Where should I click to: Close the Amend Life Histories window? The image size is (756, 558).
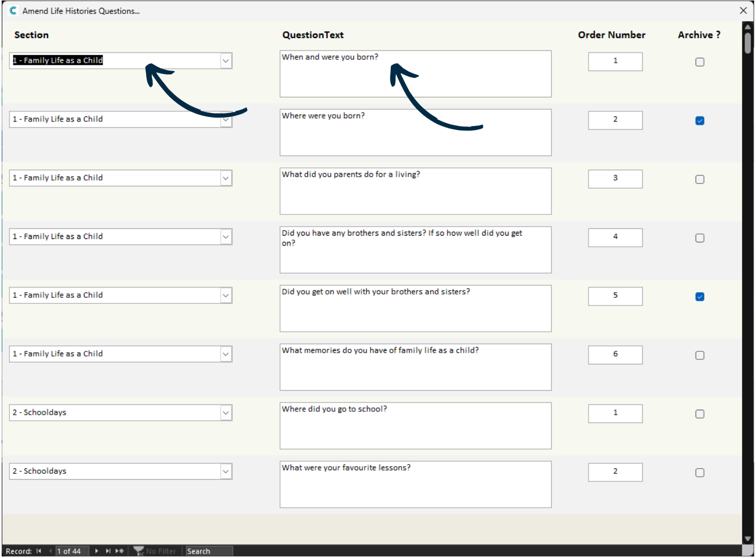click(x=743, y=11)
